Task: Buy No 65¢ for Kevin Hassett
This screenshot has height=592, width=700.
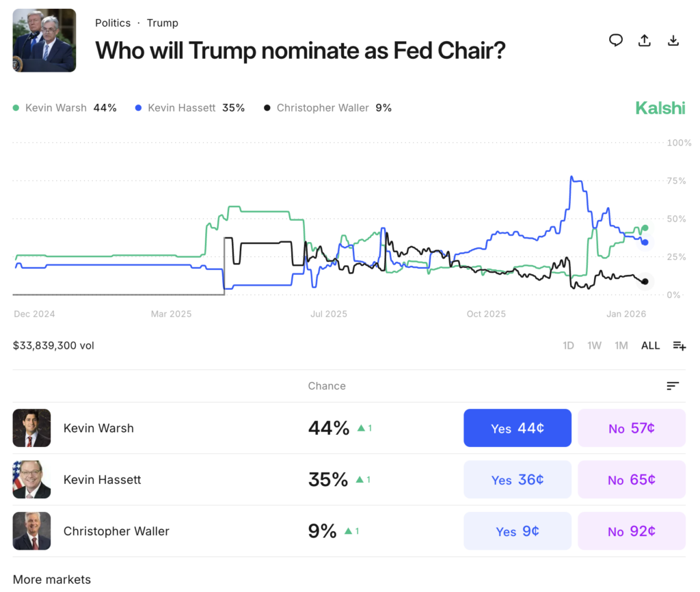Action: 632,480
